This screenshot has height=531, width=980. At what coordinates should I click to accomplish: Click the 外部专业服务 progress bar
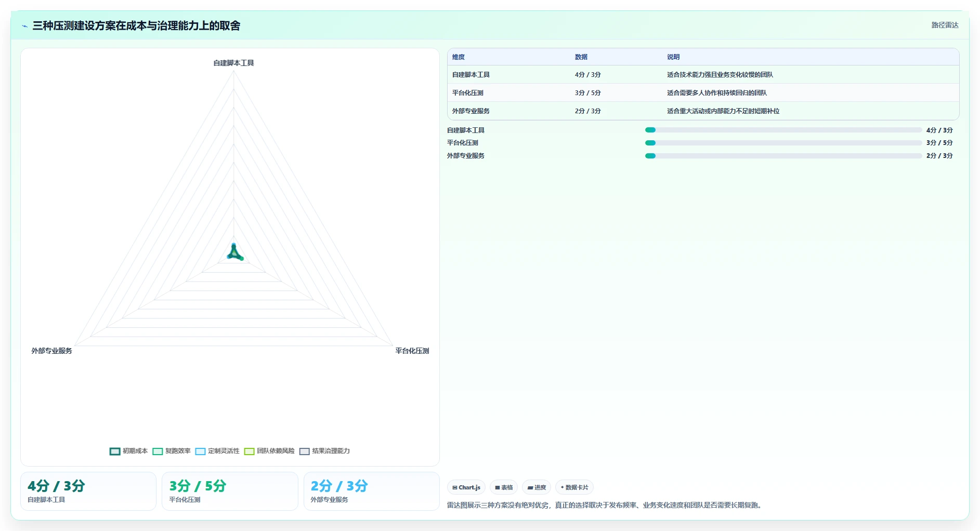click(x=783, y=156)
